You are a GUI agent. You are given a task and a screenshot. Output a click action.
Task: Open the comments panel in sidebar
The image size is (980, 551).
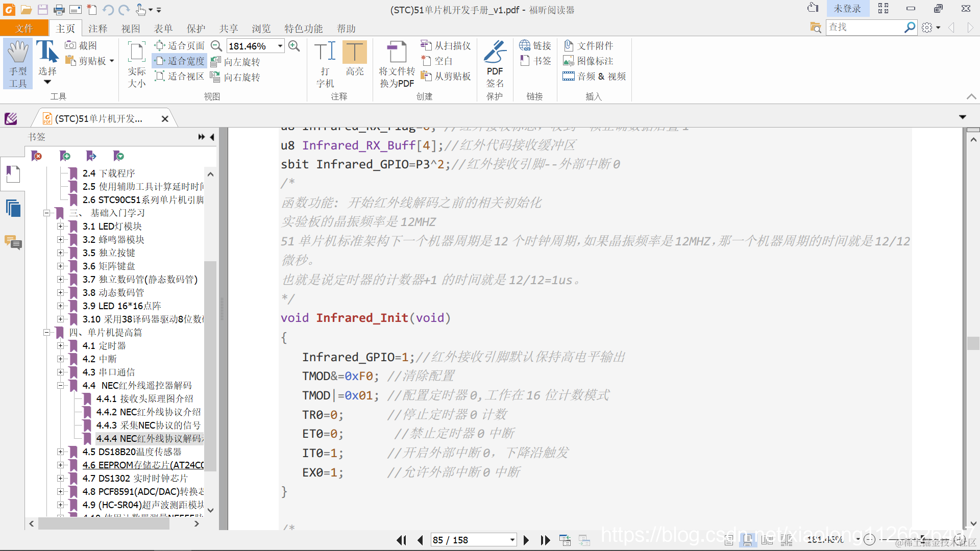(13, 242)
